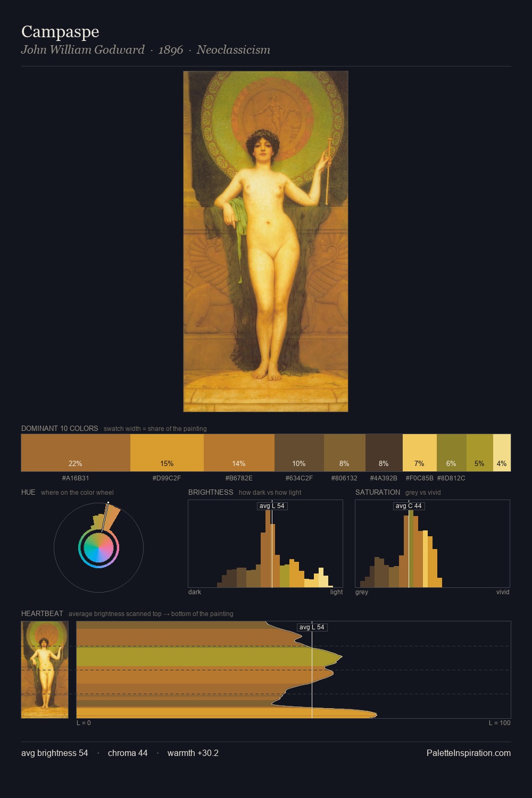This screenshot has height=798, width=532.
Task: Click the hex code #A16B31
Action: click(x=76, y=478)
